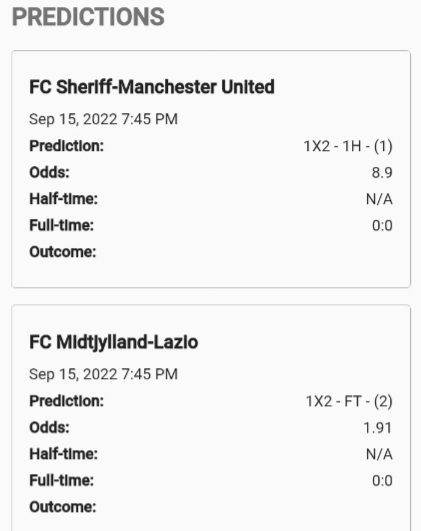This screenshot has height=531, width=421.
Task: Click Outcome label in Sheriff card
Action: (63, 252)
